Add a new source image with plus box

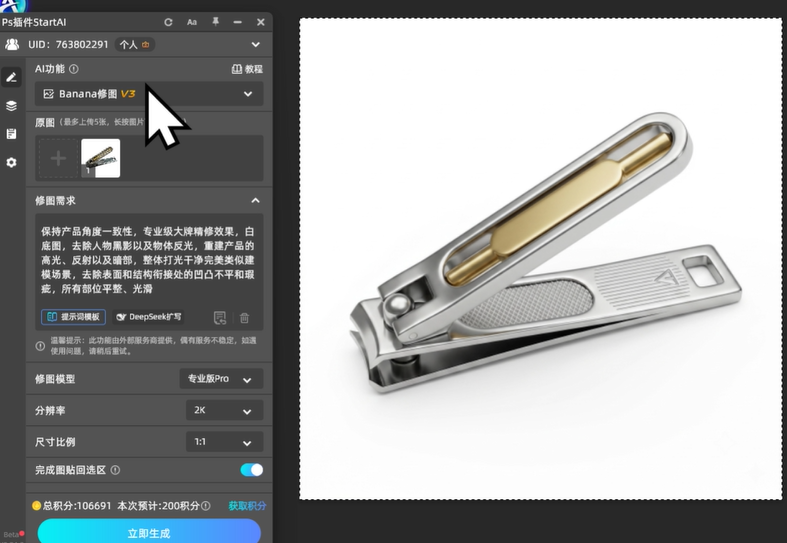[58, 159]
